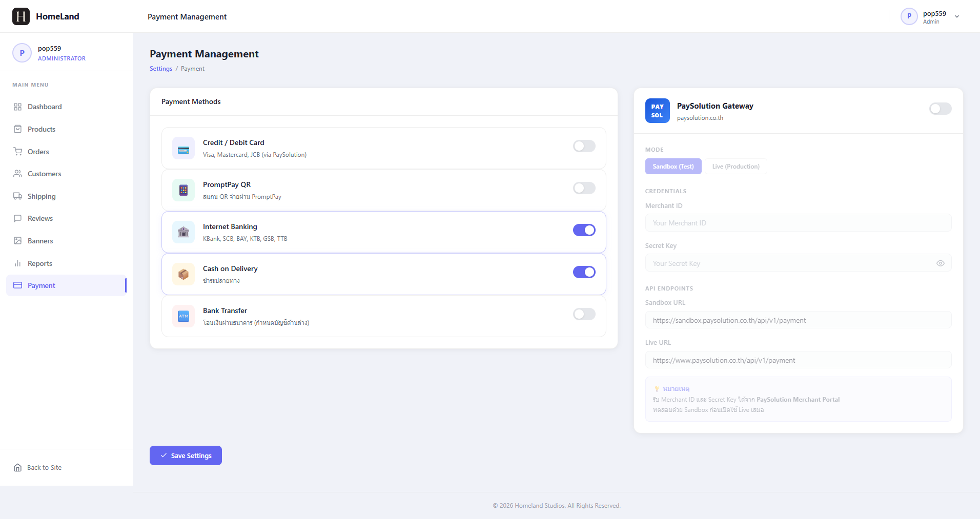Screen dimensions: 980x519
Task: Show the Secret Key with eye icon
Action: 941,263
